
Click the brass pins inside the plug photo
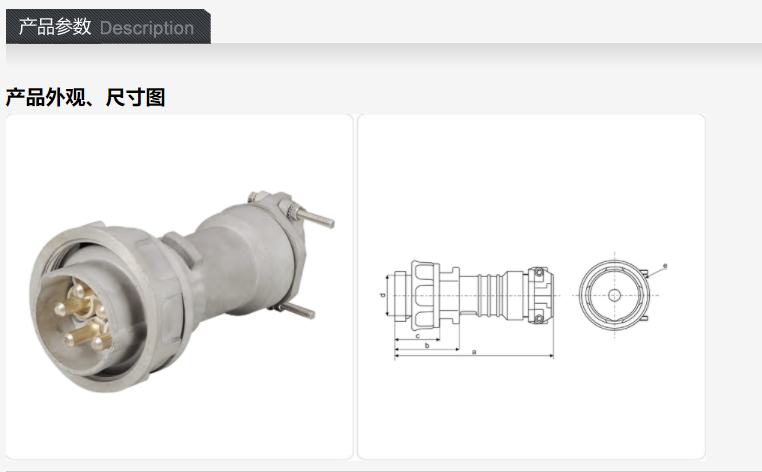point(82,316)
